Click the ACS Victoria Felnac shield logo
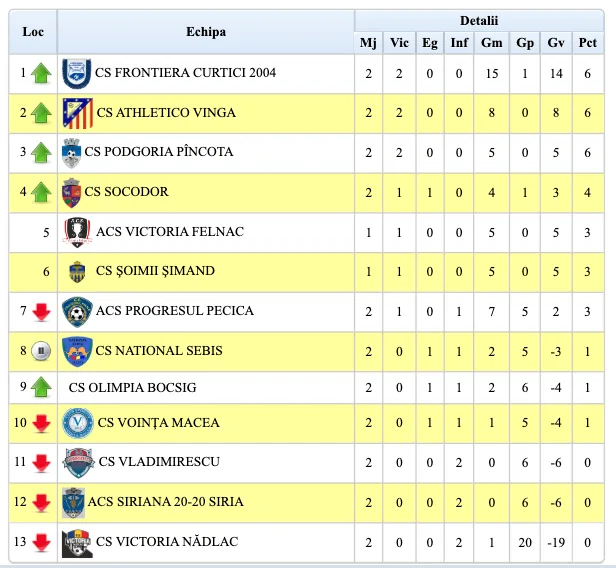This screenshot has height=568, width=616. [77, 232]
